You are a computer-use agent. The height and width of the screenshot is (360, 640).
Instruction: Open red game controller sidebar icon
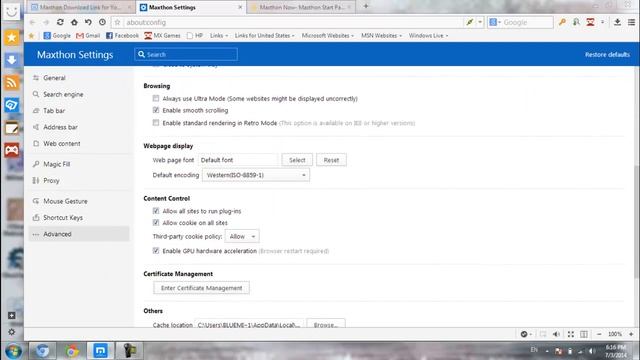click(11, 150)
